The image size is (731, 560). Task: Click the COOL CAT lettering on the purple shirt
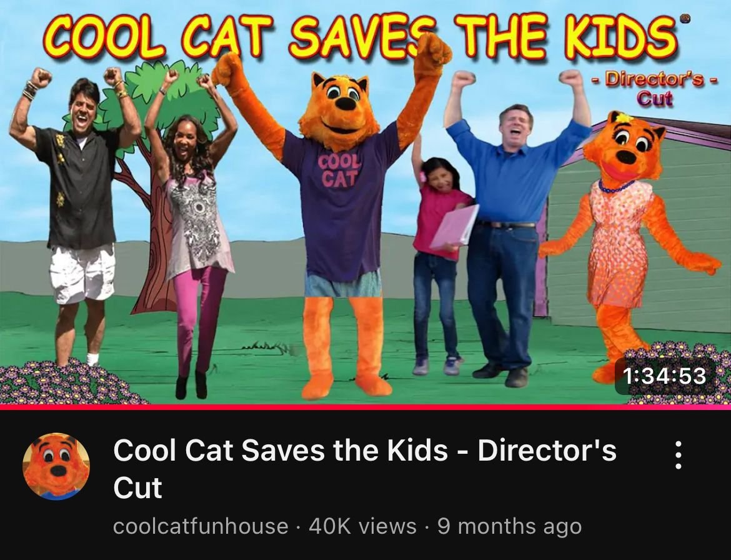[340, 170]
